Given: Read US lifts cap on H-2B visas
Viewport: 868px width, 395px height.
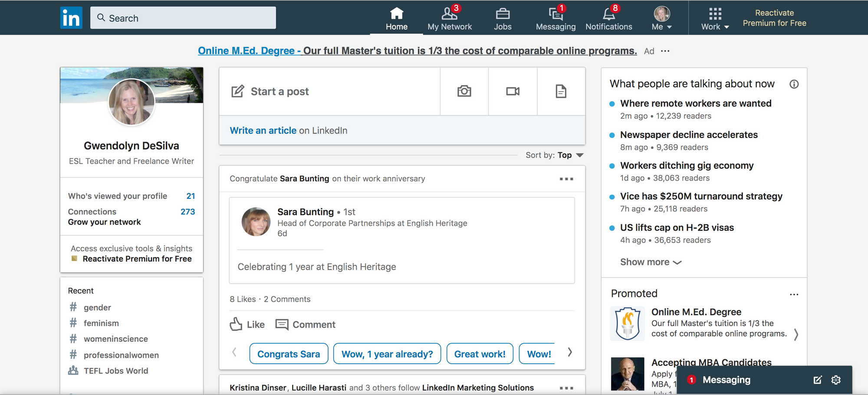Looking at the screenshot, I should coord(677,227).
